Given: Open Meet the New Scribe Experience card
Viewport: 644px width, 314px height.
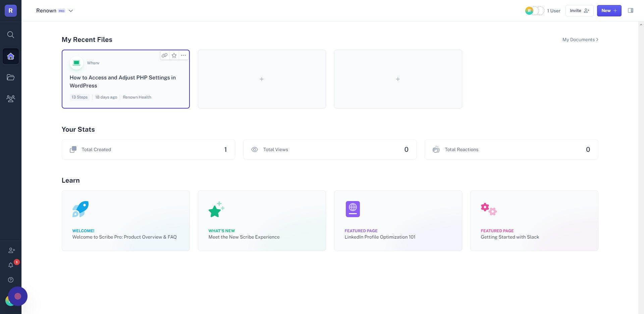Looking at the screenshot, I should 262,221.
